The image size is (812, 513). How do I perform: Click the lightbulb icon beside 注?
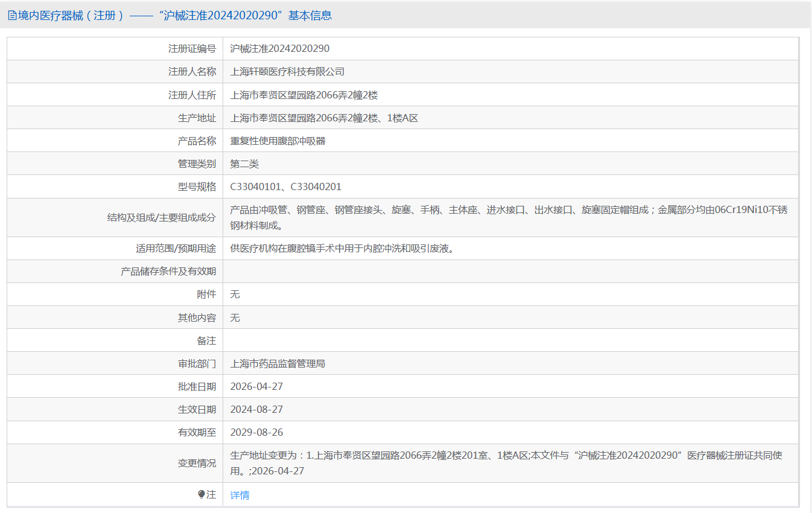pyautogui.click(x=201, y=494)
